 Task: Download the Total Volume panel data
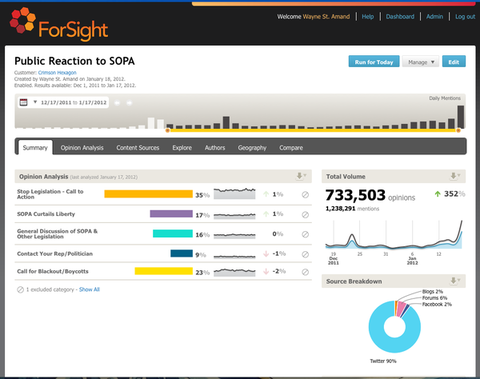click(x=455, y=176)
